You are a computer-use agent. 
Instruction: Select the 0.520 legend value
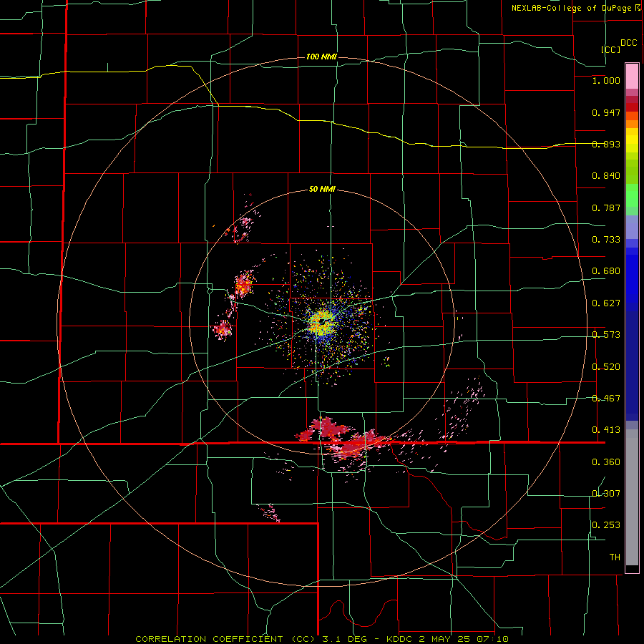(606, 367)
